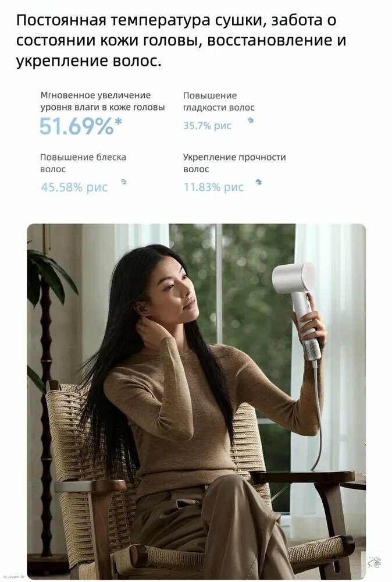Click the footnote icon beside 45.58% рис
This screenshot has height=582, width=392.
pyautogui.click(x=124, y=182)
